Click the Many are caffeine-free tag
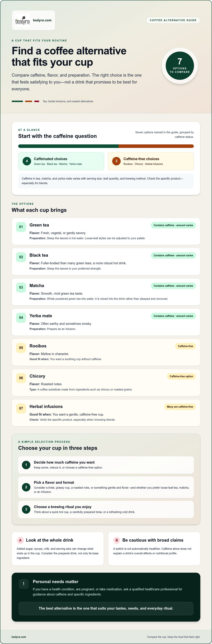Screen dimensions: 212x644 click(x=180, y=407)
